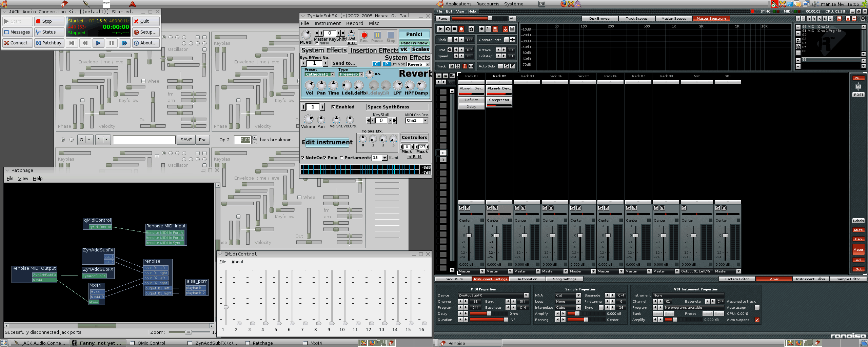The image size is (868, 347).
Task: Adjust the MIDI Delay slider in Renoise
Action: [x=489, y=313]
